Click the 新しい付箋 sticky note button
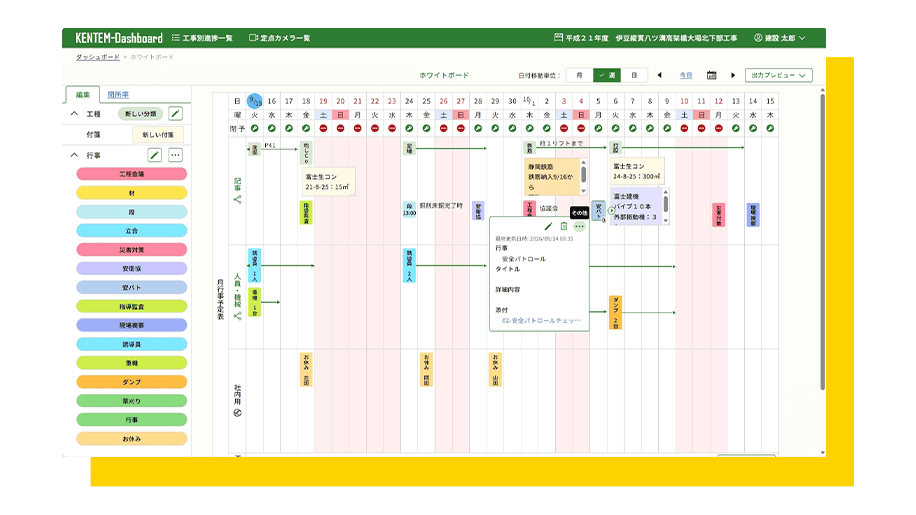916x515 pixels. pos(158,135)
